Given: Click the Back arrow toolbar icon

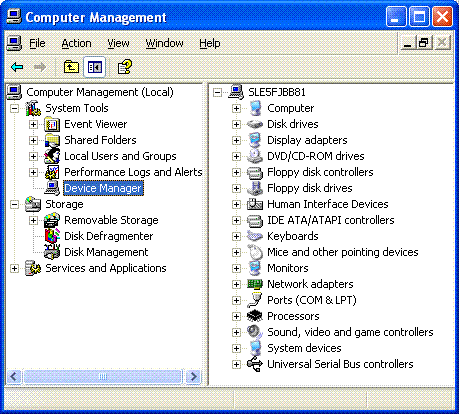Looking at the screenshot, I should (17, 67).
